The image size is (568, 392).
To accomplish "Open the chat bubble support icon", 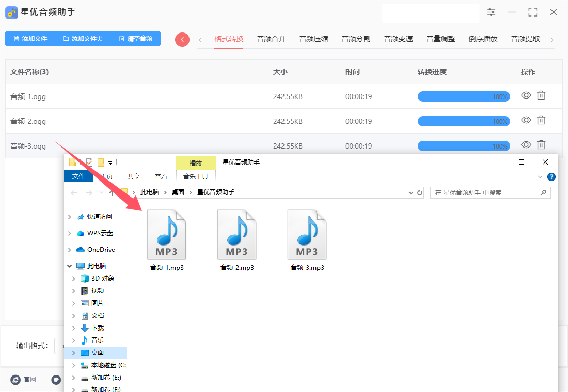I will (56, 379).
